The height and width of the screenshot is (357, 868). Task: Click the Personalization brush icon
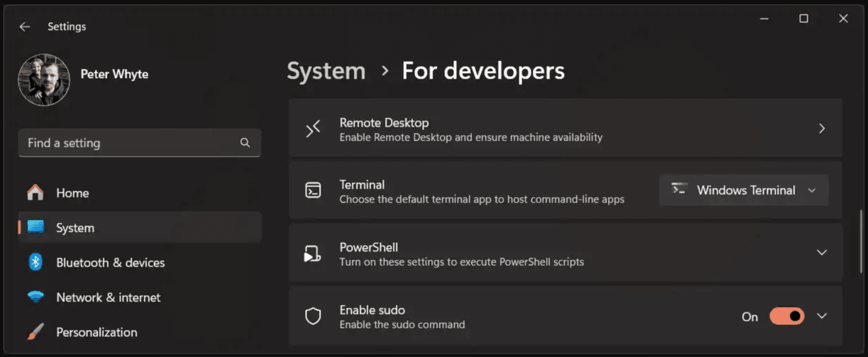(x=35, y=332)
